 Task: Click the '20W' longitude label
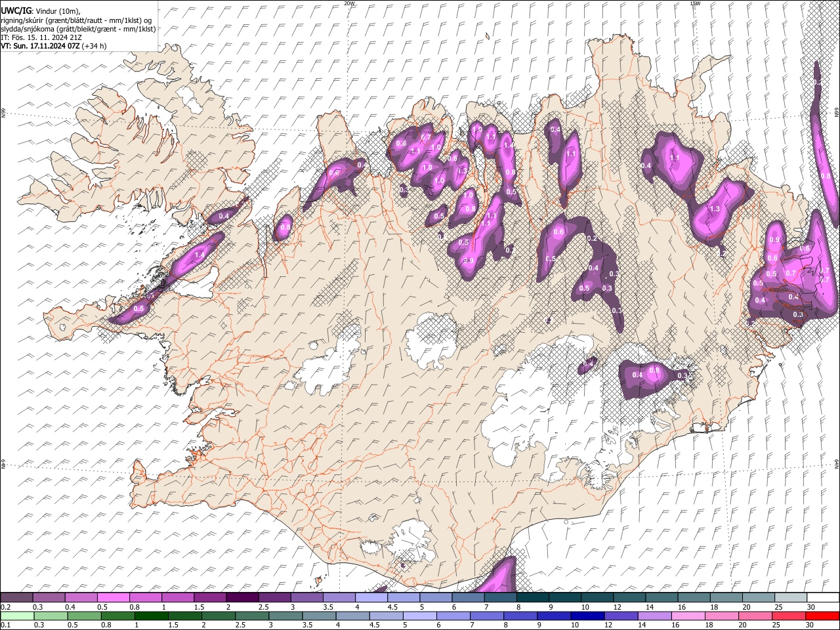point(349,3)
